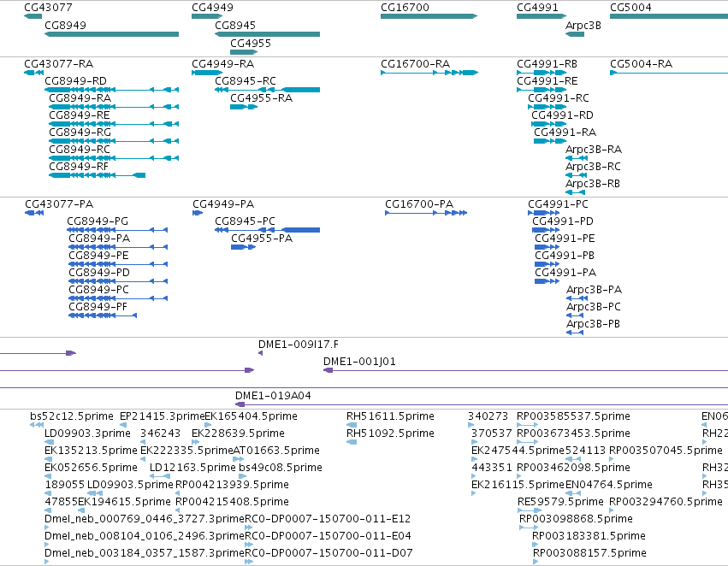Click the CG8949 gene bar
Viewport: 728px width, 566px height.
[x=111, y=34]
